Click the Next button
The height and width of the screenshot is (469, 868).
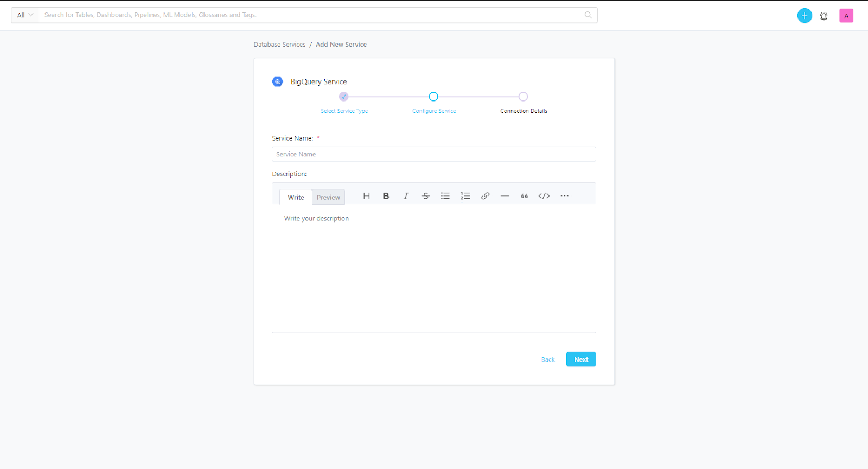tap(580, 359)
